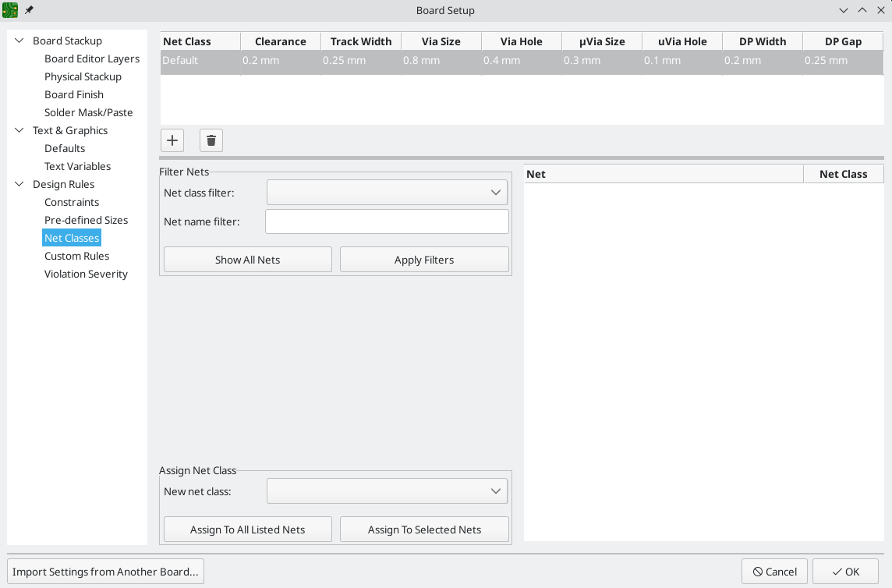Click Import Settings from Another Board
Screen dimensions: 892x588
click(x=105, y=572)
